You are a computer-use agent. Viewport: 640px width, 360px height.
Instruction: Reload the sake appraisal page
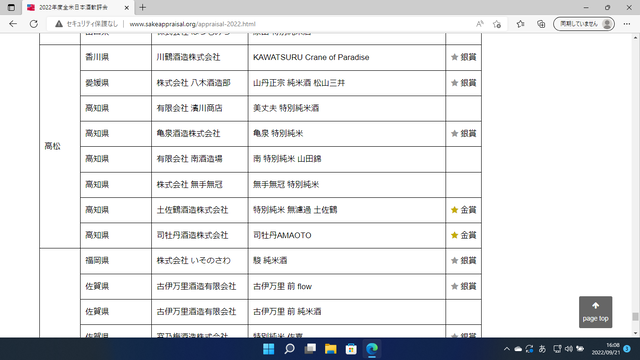click(34, 24)
